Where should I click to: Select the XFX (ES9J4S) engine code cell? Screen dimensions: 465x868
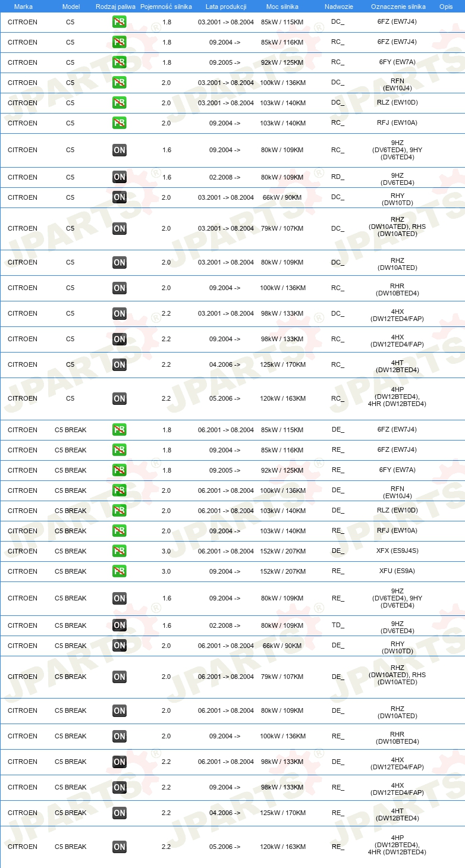pyautogui.click(x=397, y=551)
